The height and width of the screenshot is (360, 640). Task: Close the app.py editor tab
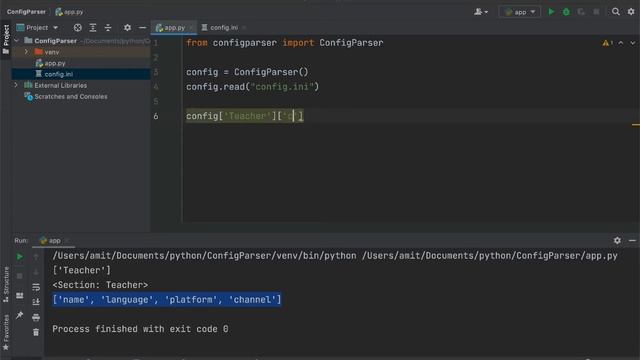[x=191, y=27]
